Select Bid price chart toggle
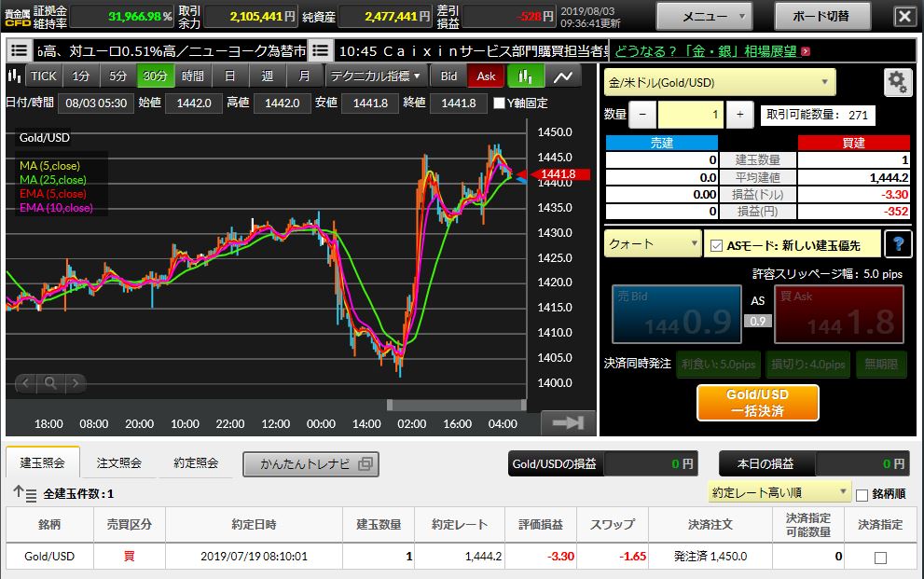This screenshot has height=579, width=924. coord(449,76)
